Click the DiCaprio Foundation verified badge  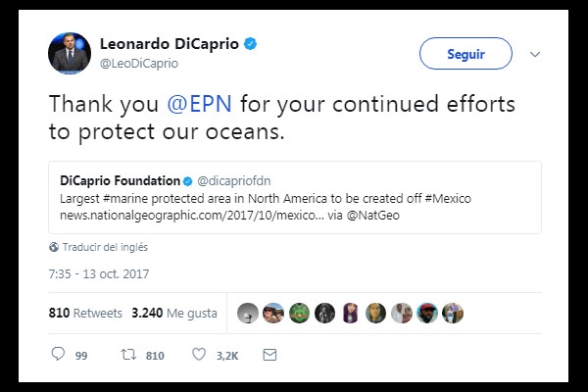[x=188, y=181]
